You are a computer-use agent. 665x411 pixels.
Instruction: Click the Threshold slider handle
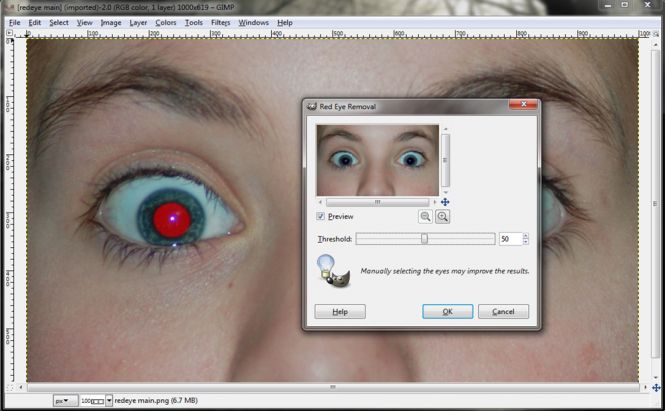click(425, 239)
